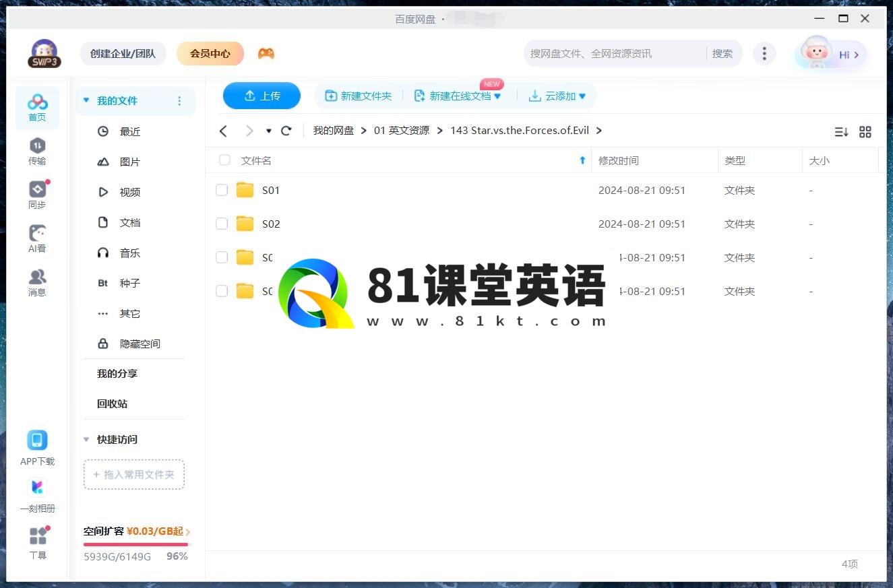The image size is (893, 588).
Task: Click the S01 folder name
Action: pyautogui.click(x=271, y=190)
